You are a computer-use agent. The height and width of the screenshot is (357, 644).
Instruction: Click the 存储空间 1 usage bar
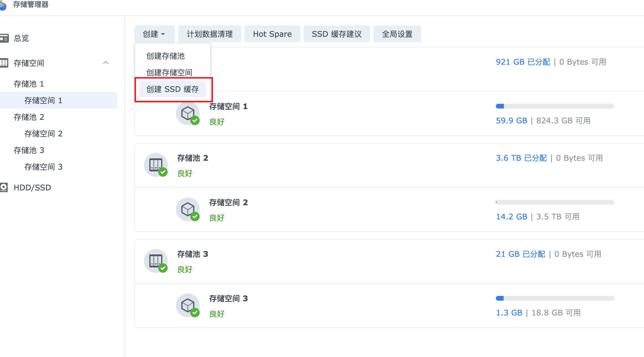point(555,106)
